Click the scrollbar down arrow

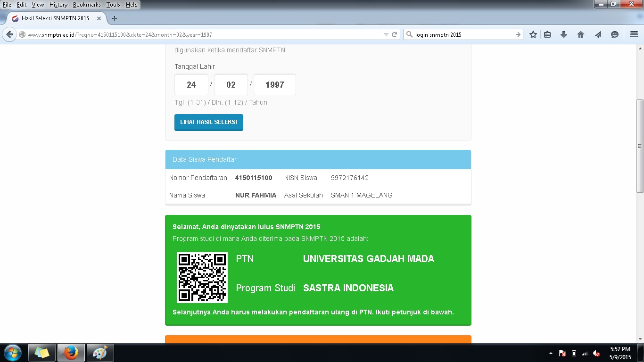(640, 339)
